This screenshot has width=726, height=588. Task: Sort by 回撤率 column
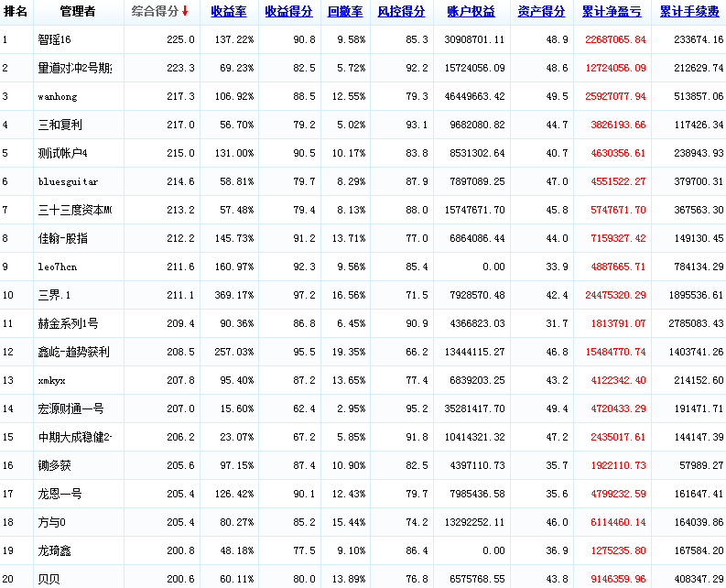click(346, 12)
